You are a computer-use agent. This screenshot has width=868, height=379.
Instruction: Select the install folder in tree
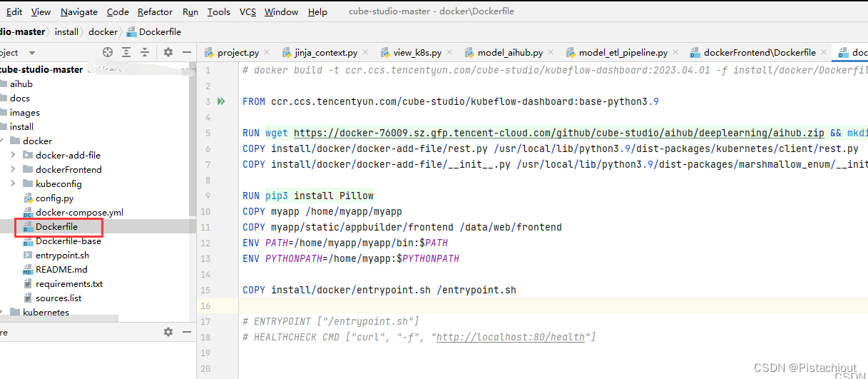[21, 126]
